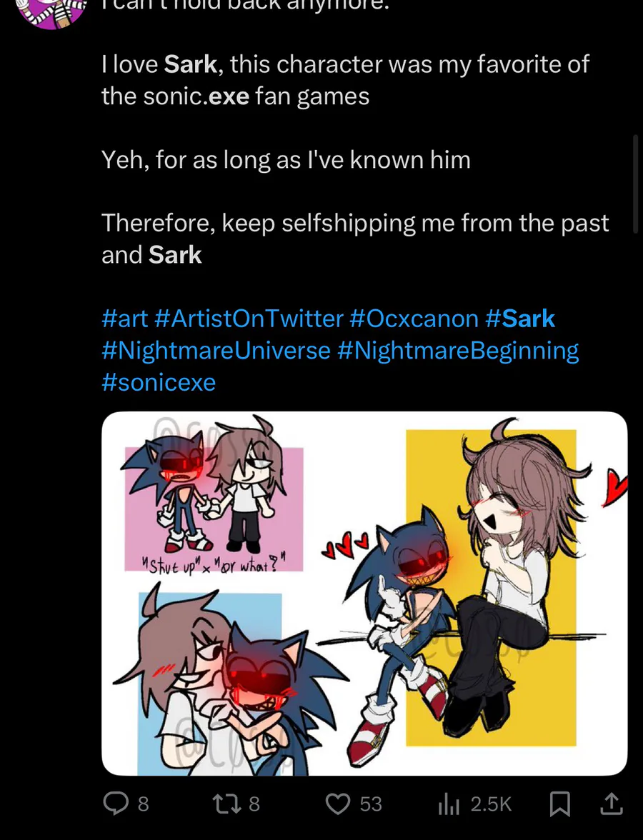Bookmark this post

point(559,804)
